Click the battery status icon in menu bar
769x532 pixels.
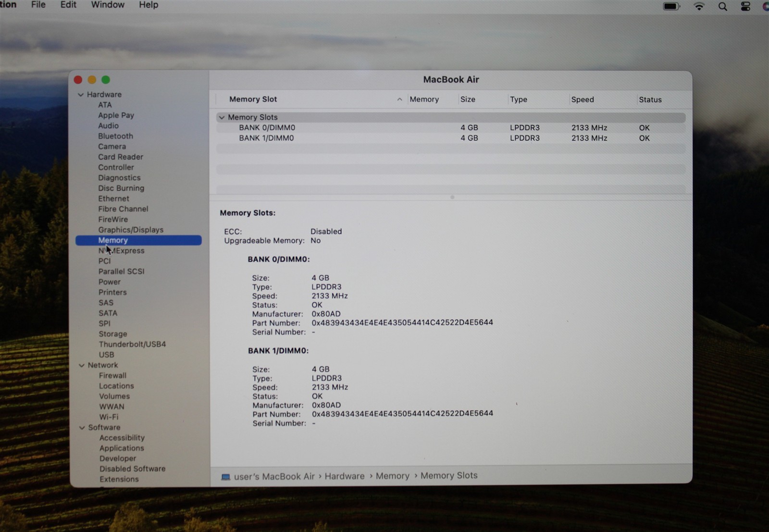coord(671,6)
